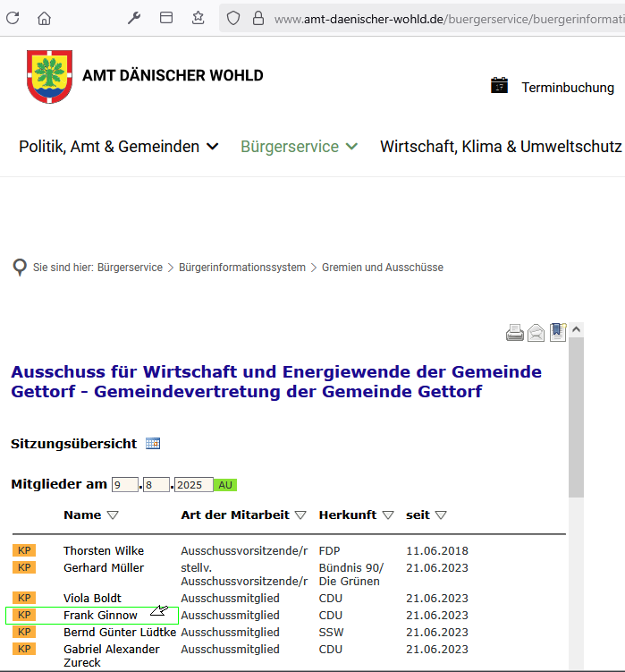Sort by Herkunft column triangle
Image resolution: width=625 pixels, height=672 pixels.
[x=387, y=515]
